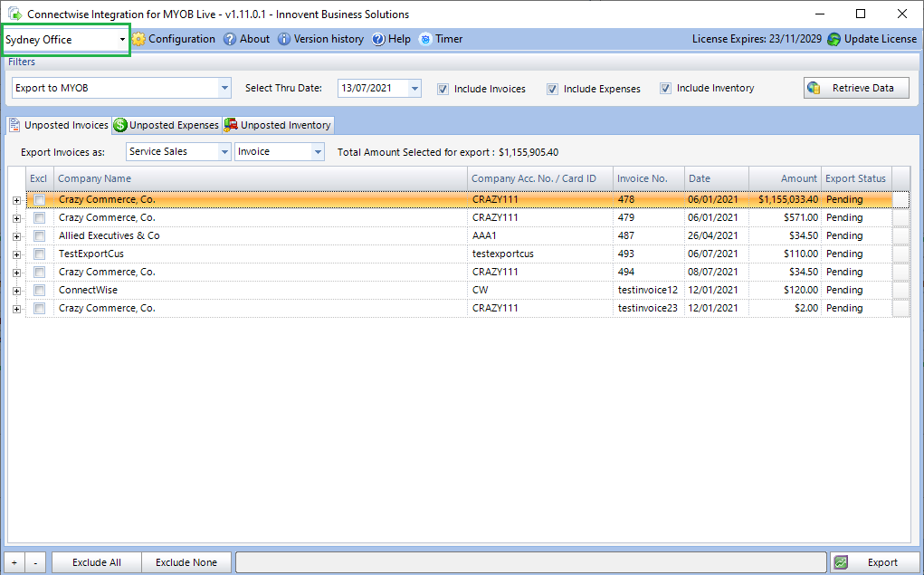The height and width of the screenshot is (575, 924).
Task: Open the Invoice type dropdown
Action: point(318,151)
